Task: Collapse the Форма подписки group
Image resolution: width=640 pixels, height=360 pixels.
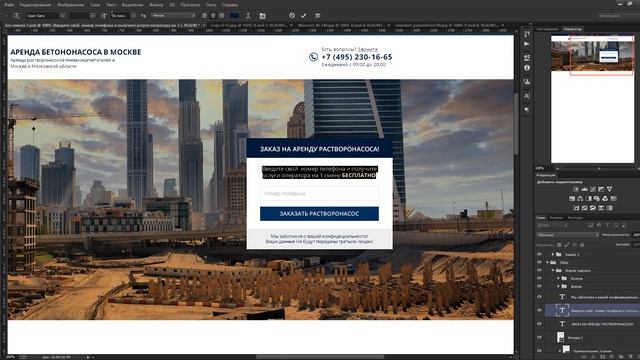Action: pyautogui.click(x=553, y=270)
